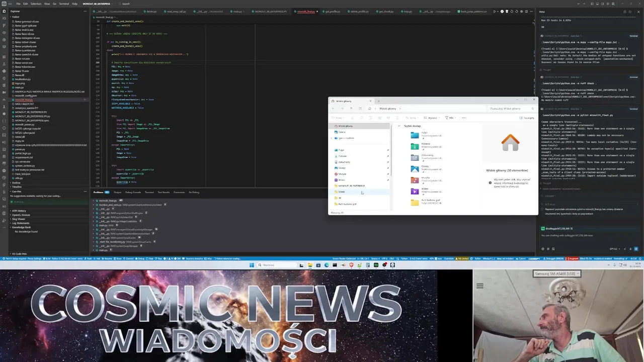Open the File menu
This screenshot has width=644, height=362.
point(18,4)
